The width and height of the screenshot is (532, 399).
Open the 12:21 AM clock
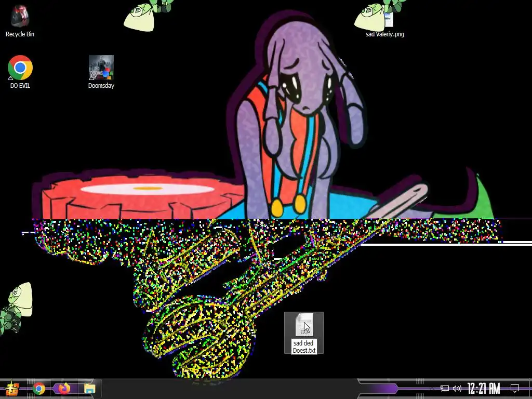tap(484, 389)
